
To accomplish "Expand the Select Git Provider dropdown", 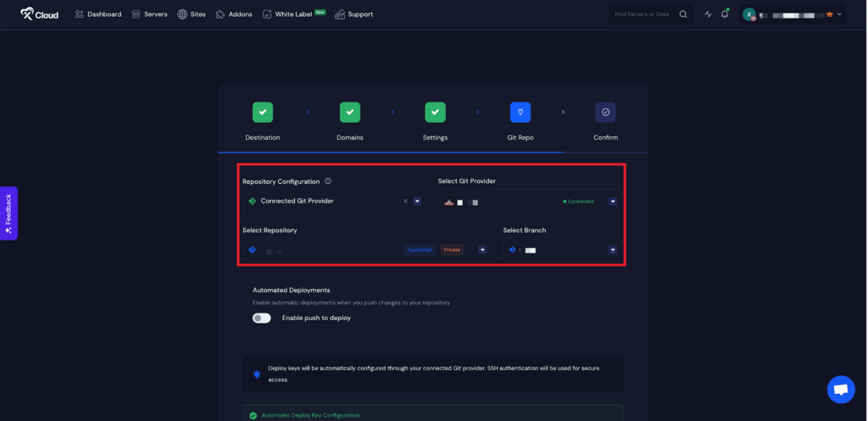I will click(612, 202).
